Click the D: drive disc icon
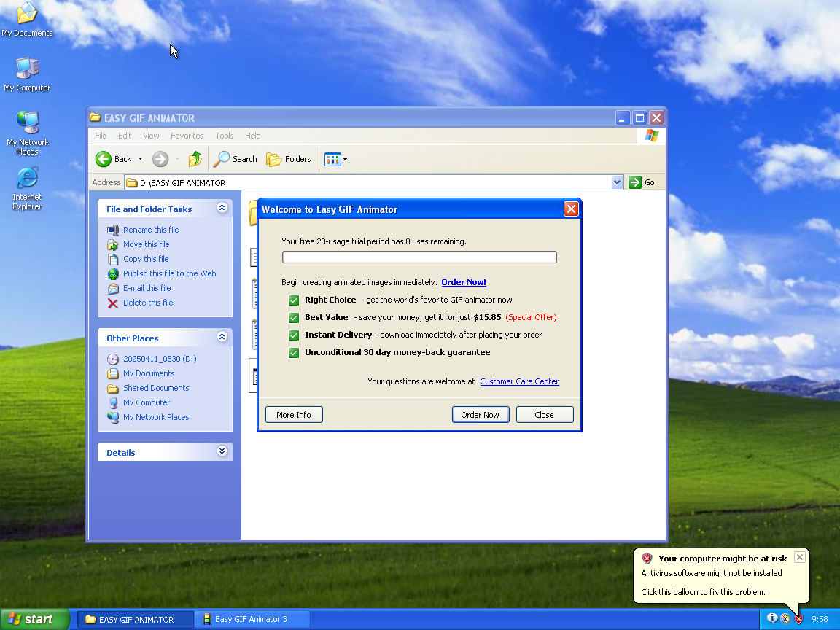Screen dimensions: 840x630 coord(112,359)
